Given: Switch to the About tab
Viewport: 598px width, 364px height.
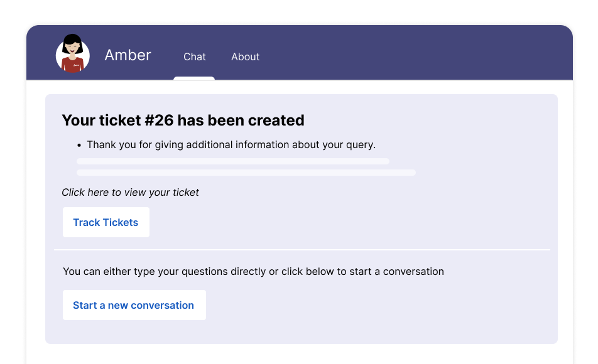Looking at the screenshot, I should point(245,56).
